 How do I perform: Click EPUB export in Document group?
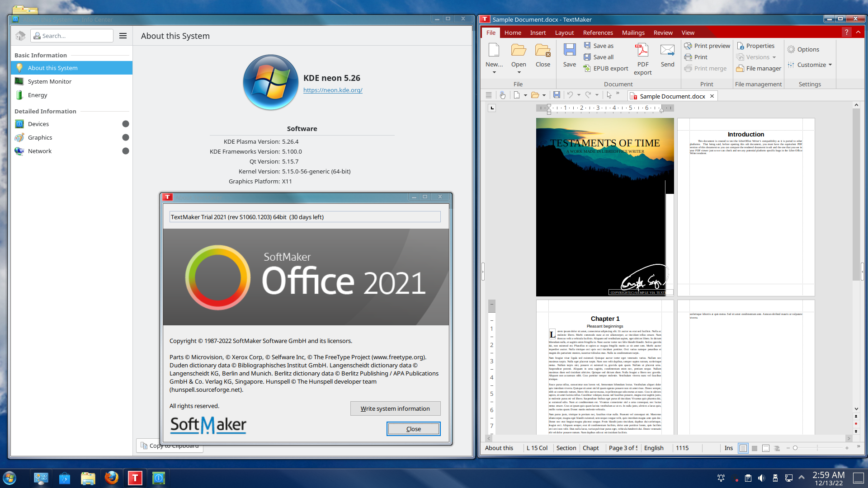coord(606,68)
